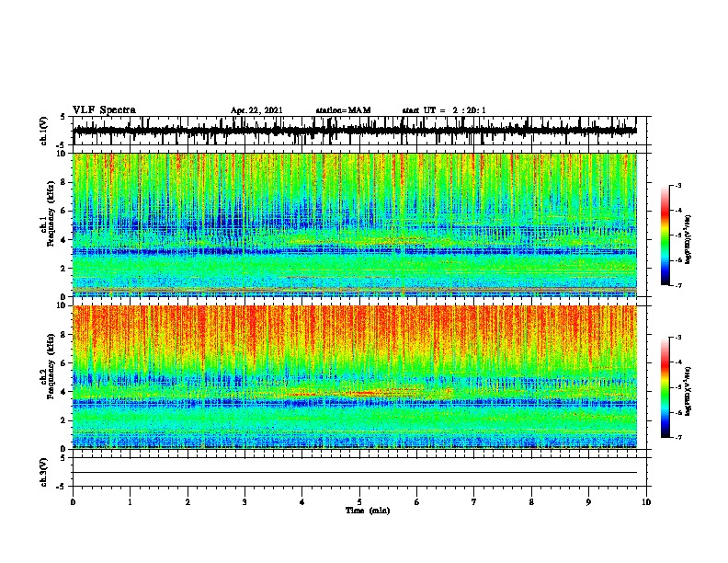Select the ch.1 color scale bar
The width and height of the screenshot is (728, 563).
click(x=665, y=236)
